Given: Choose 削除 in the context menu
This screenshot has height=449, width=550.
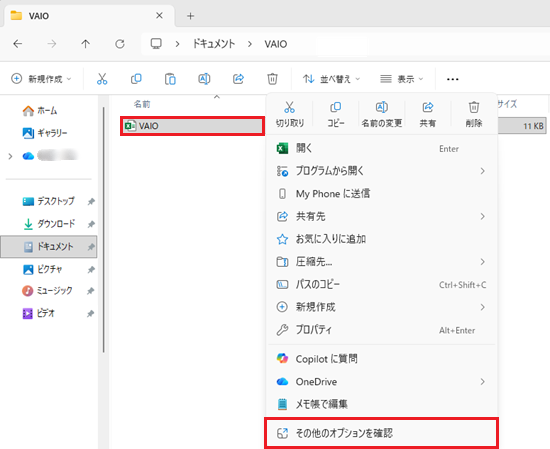Looking at the screenshot, I should [x=474, y=114].
